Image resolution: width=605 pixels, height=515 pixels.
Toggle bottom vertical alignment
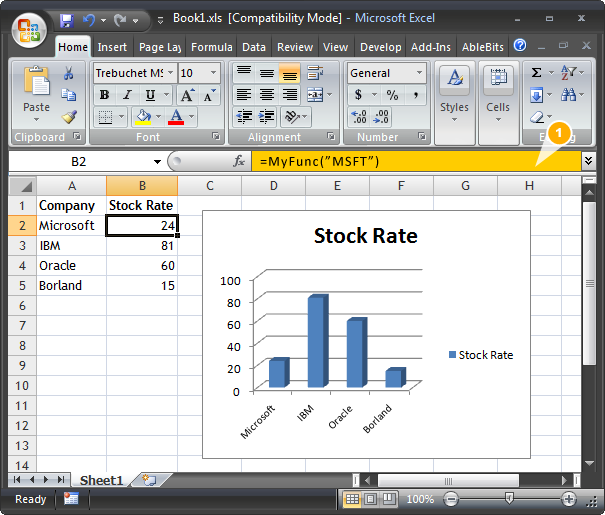pos(289,73)
